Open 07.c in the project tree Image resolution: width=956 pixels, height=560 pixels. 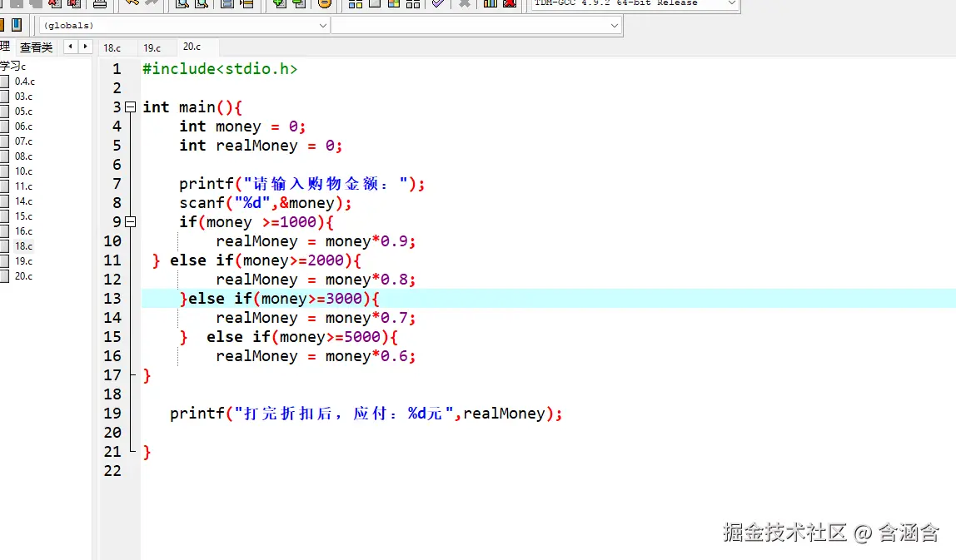tap(24, 141)
